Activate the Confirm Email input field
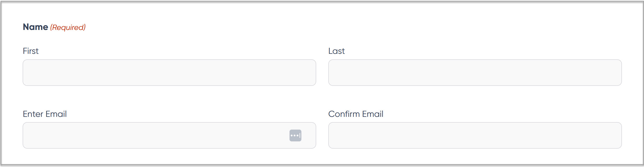This screenshot has height=167, width=644. pos(475,135)
